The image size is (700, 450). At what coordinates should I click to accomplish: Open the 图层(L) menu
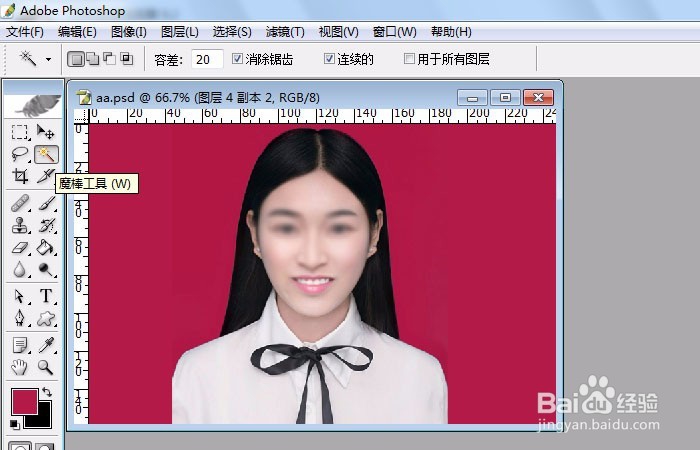179,32
